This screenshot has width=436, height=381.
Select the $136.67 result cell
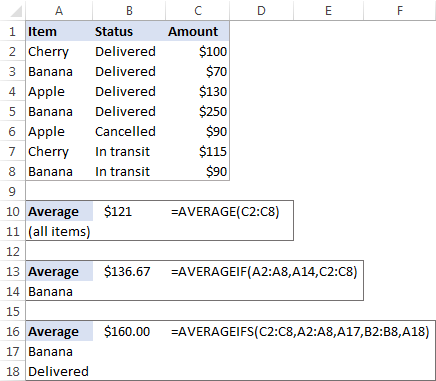tap(129, 271)
